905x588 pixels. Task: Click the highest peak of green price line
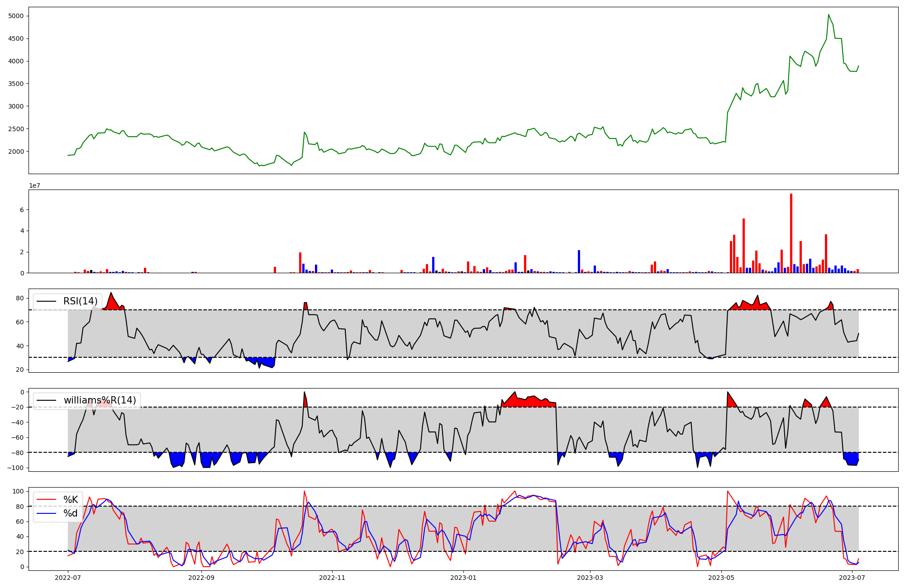pyautogui.click(x=829, y=15)
